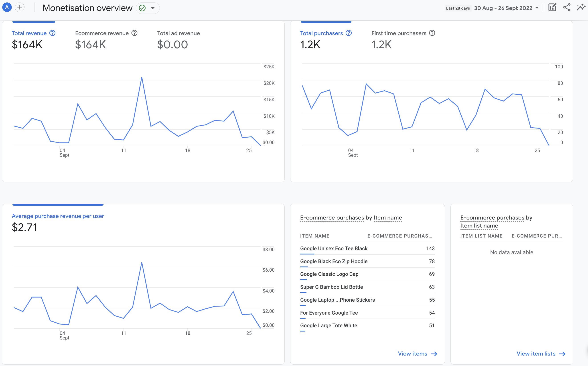
Task: Open the Insights sparkline icon
Action: click(x=581, y=8)
